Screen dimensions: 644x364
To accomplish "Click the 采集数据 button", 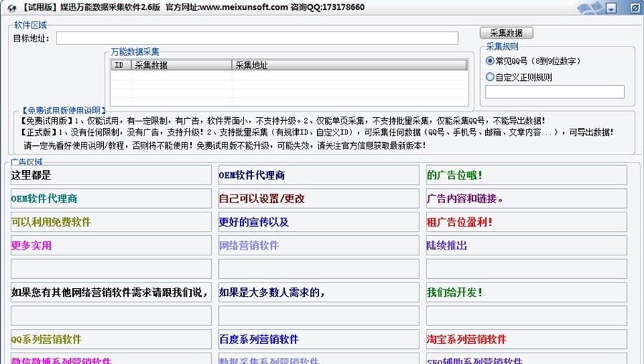I will click(507, 33).
